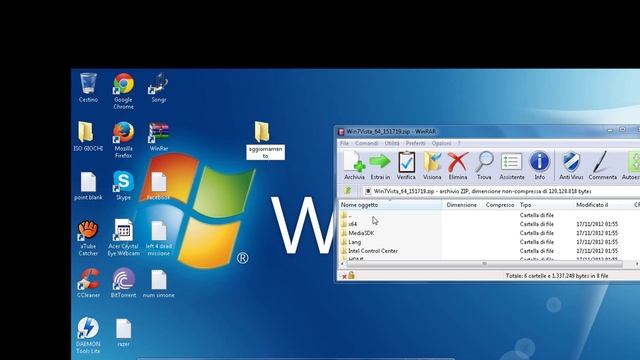
Task: Show archive Info
Action: pyautogui.click(x=540, y=165)
